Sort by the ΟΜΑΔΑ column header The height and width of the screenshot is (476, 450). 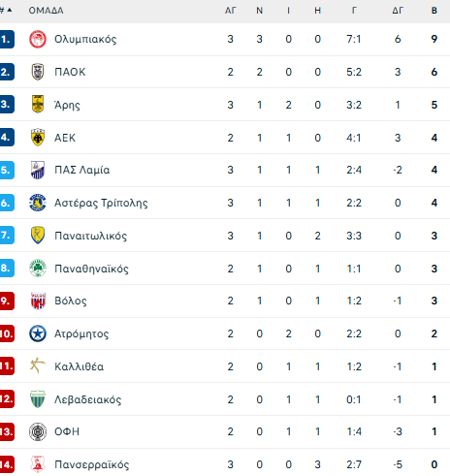(46, 11)
